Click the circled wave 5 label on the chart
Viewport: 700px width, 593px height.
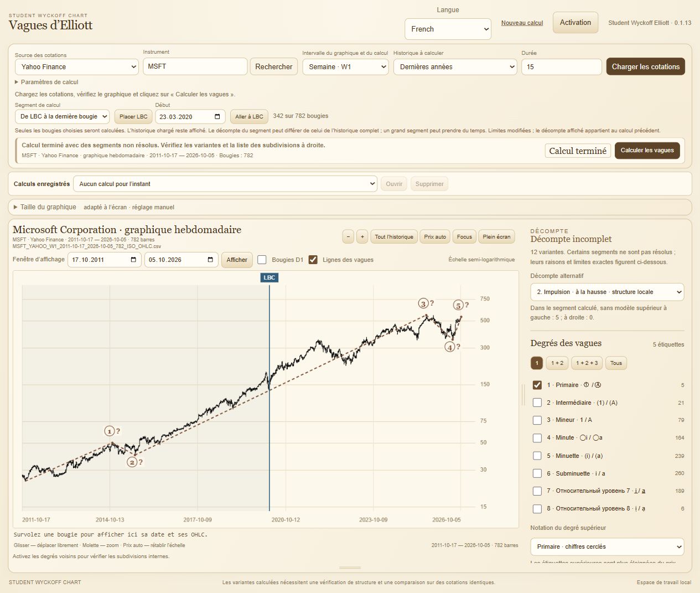pos(458,305)
